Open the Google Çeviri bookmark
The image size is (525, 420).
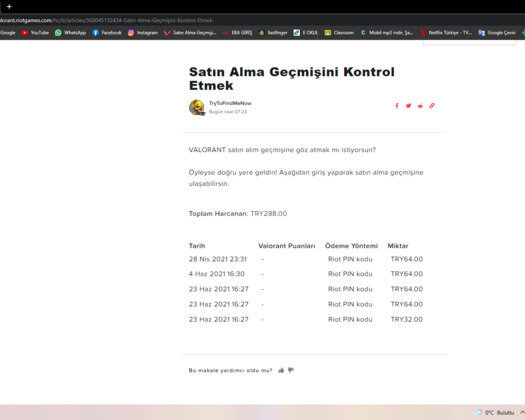(x=497, y=32)
